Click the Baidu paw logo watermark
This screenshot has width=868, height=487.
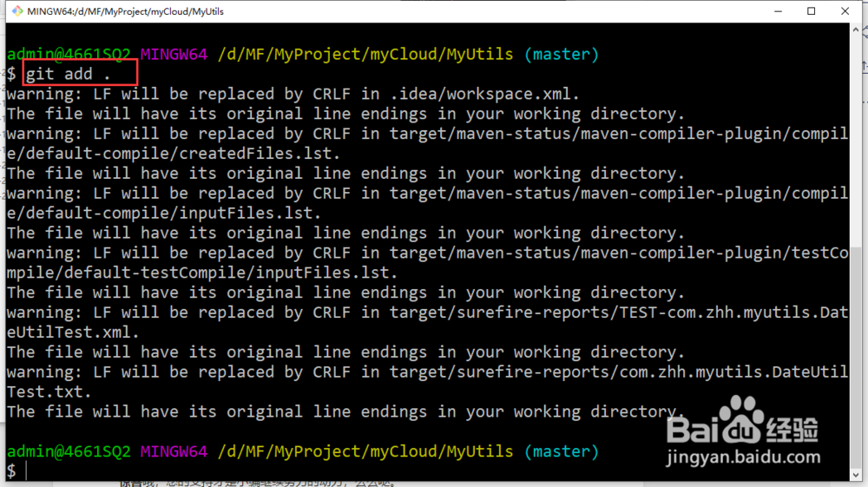pos(745,417)
